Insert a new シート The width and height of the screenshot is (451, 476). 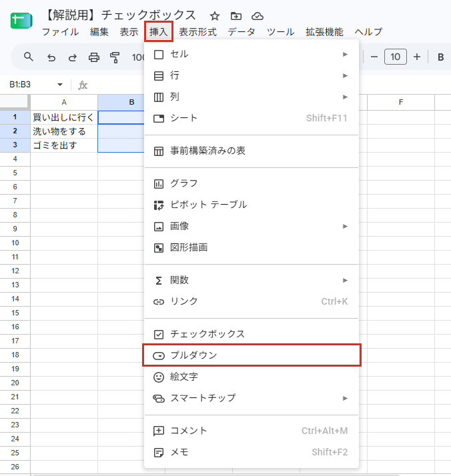(251, 118)
